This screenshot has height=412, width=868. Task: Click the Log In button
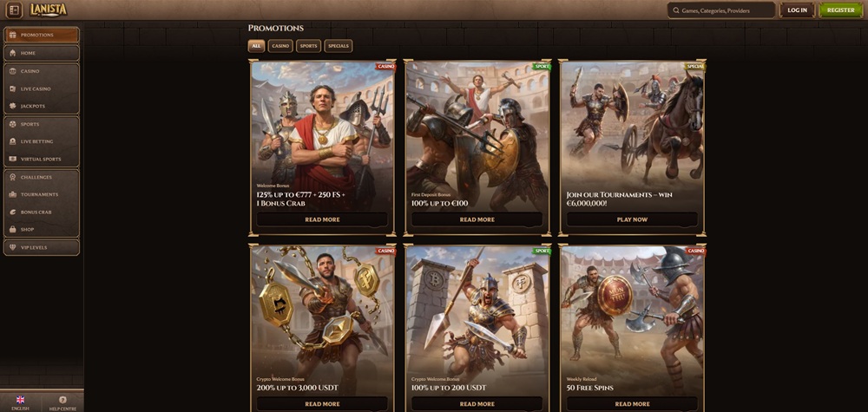pyautogui.click(x=797, y=10)
